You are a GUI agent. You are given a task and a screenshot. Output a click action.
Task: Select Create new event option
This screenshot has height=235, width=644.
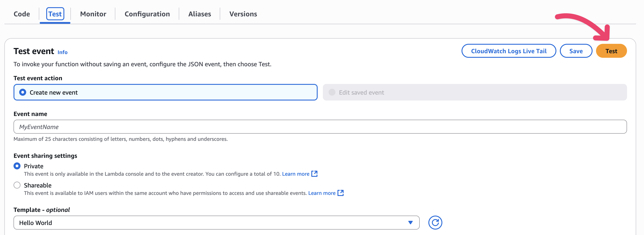click(x=165, y=92)
